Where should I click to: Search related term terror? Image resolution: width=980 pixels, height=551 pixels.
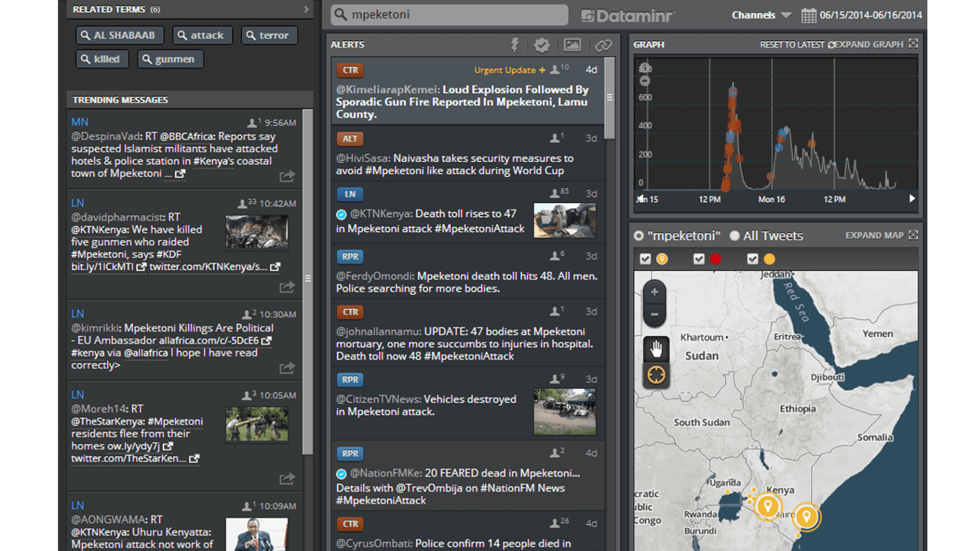tap(269, 36)
